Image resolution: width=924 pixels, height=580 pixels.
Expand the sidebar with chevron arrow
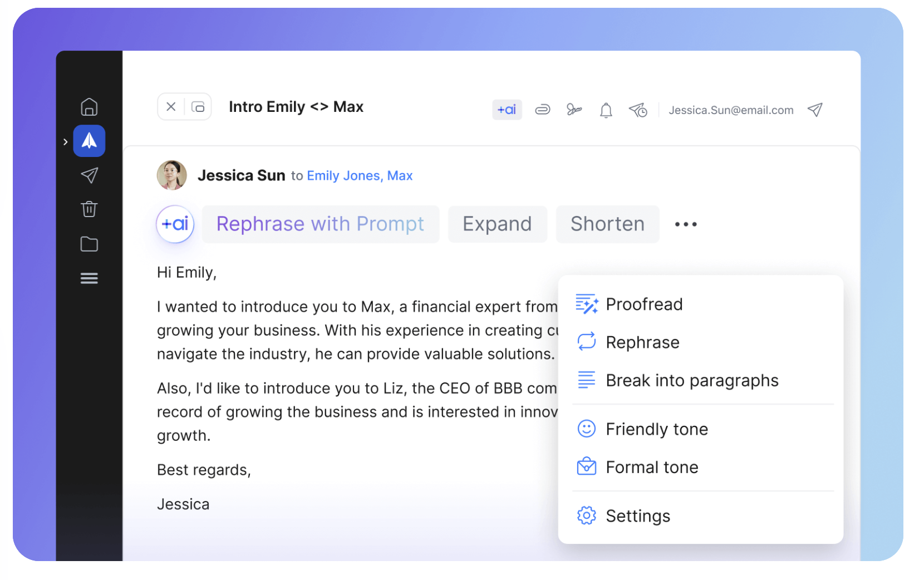tap(66, 142)
